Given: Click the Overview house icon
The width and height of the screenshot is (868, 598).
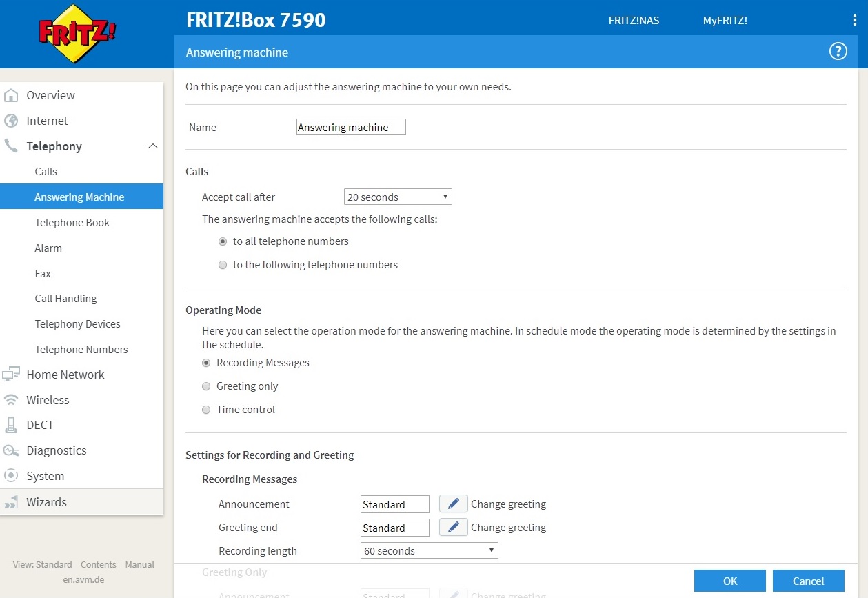Looking at the screenshot, I should point(11,95).
